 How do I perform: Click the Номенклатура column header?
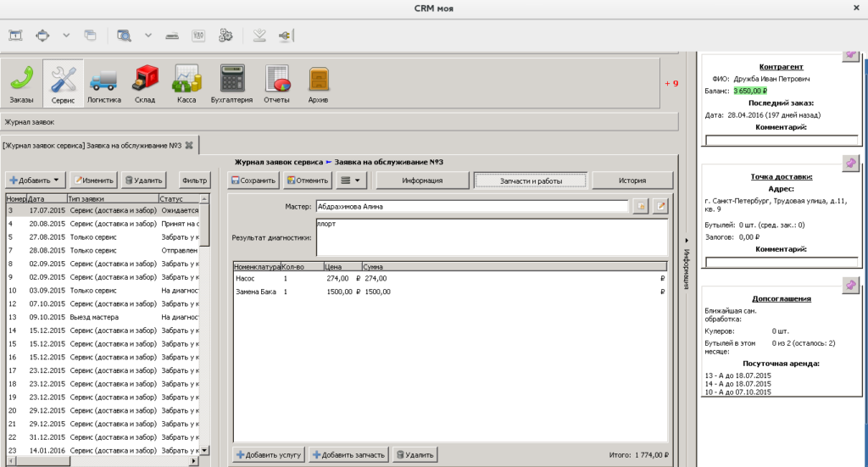(257, 267)
